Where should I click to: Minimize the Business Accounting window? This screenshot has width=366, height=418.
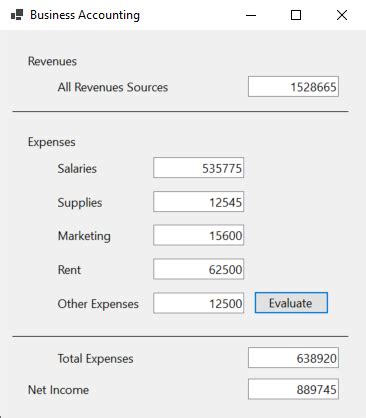(251, 15)
